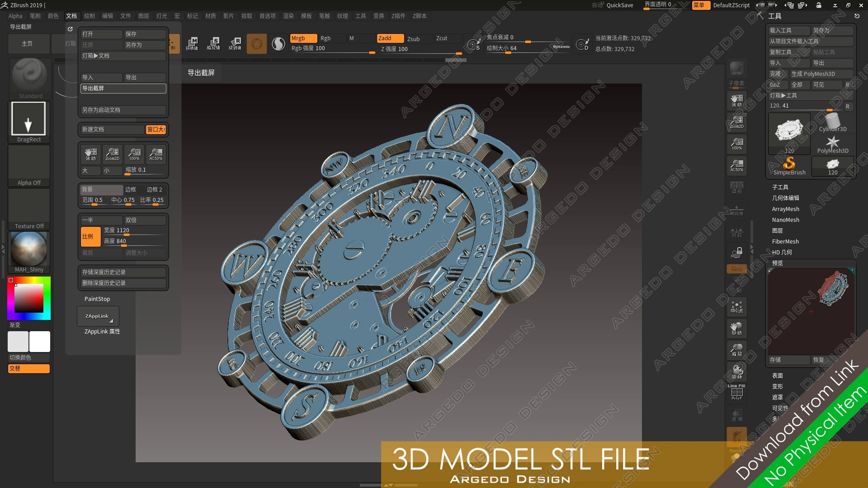Expand the ArrayMesh section
This screenshot has height=488, width=868.
[x=786, y=209]
